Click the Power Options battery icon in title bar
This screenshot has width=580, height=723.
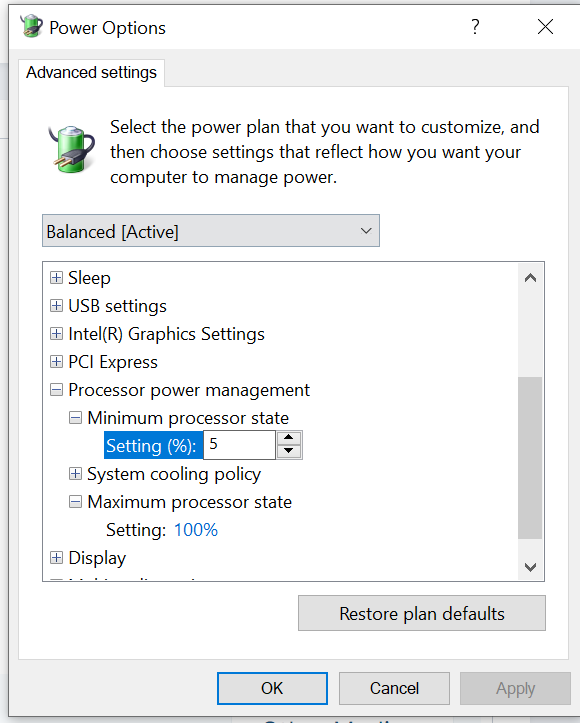point(31,26)
